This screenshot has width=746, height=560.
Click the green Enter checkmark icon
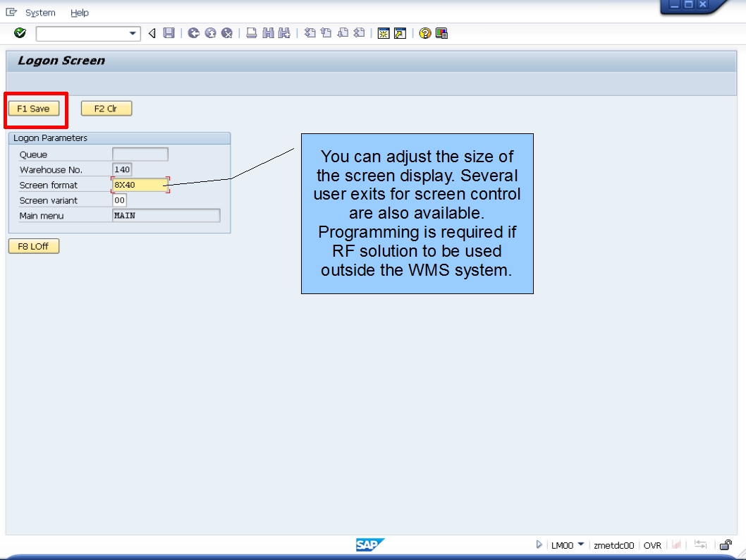20,33
